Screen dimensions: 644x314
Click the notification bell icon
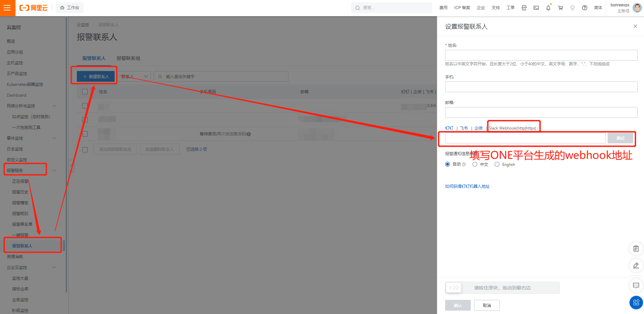[548, 8]
